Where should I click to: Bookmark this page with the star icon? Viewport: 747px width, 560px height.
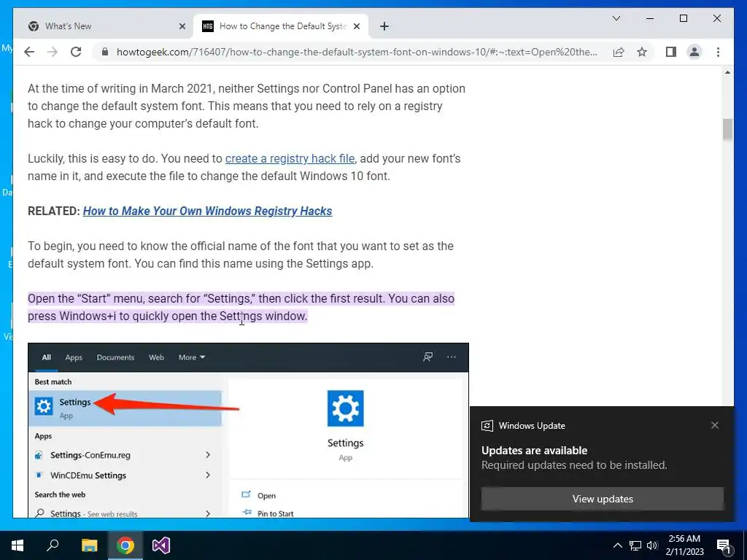click(x=642, y=52)
